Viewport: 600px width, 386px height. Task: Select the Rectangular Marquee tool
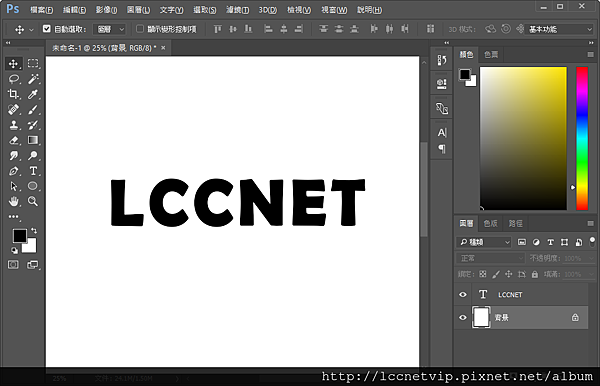pyautogui.click(x=33, y=64)
